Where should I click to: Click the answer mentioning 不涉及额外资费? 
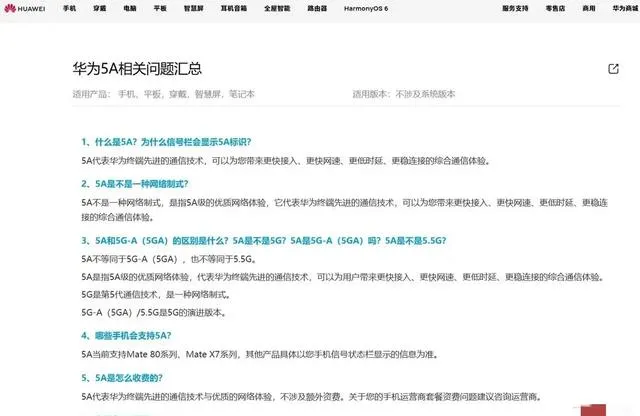(x=311, y=396)
